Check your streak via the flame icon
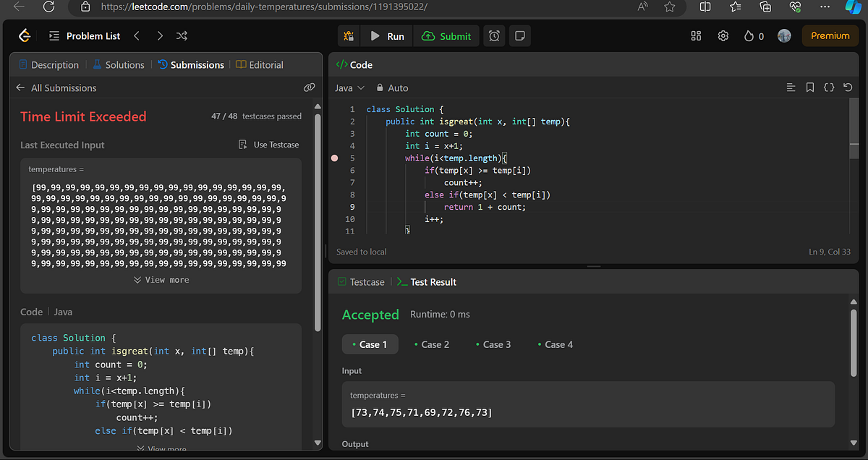Viewport: 868px width, 460px height. 748,35
